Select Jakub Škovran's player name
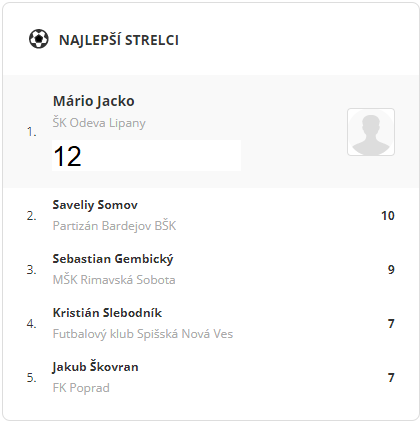This screenshot has height=422, width=420. pos(95,367)
